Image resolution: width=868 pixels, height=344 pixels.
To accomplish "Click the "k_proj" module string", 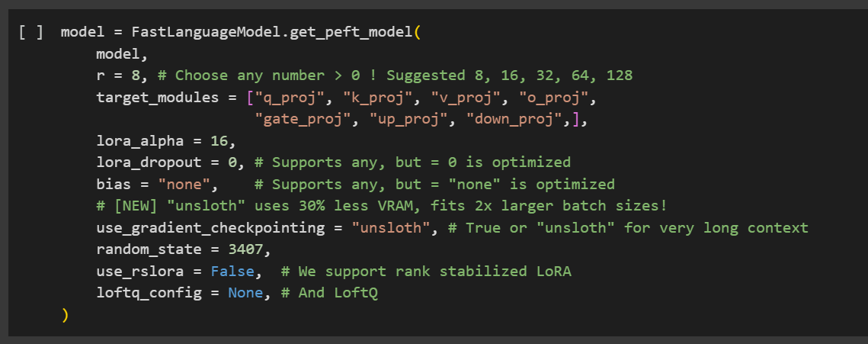I will click(378, 98).
